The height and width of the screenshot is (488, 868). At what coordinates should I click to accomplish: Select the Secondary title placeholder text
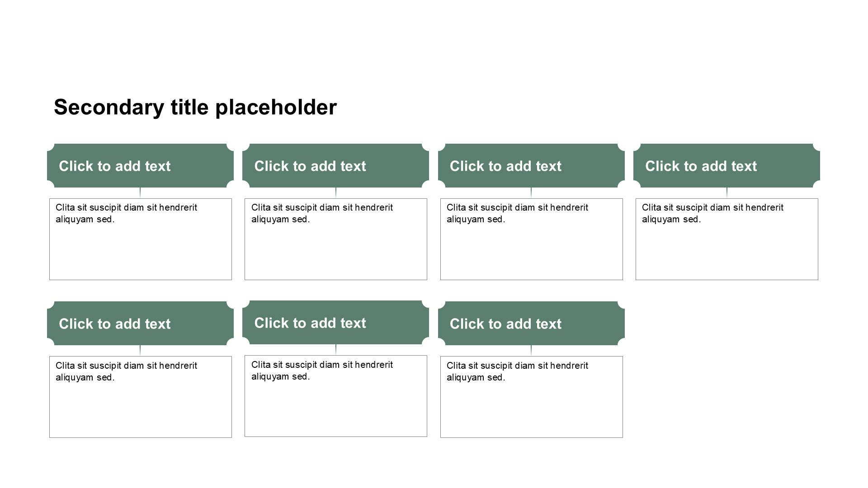tap(195, 108)
